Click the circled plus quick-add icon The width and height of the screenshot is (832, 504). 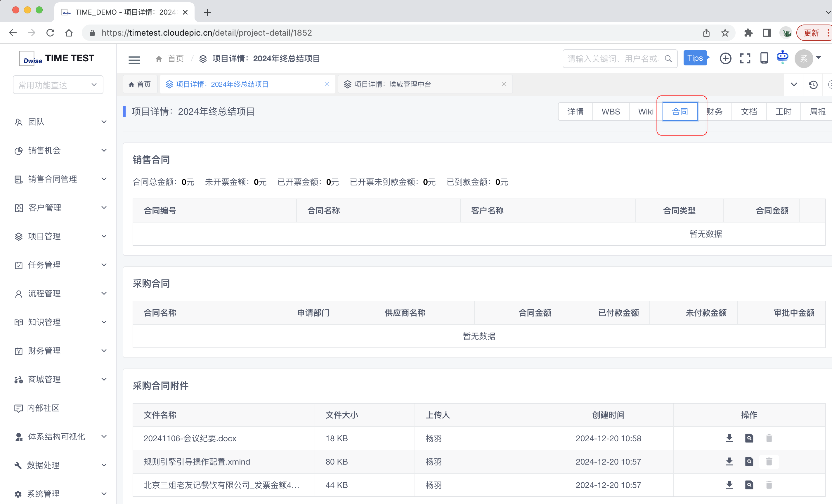pos(725,58)
